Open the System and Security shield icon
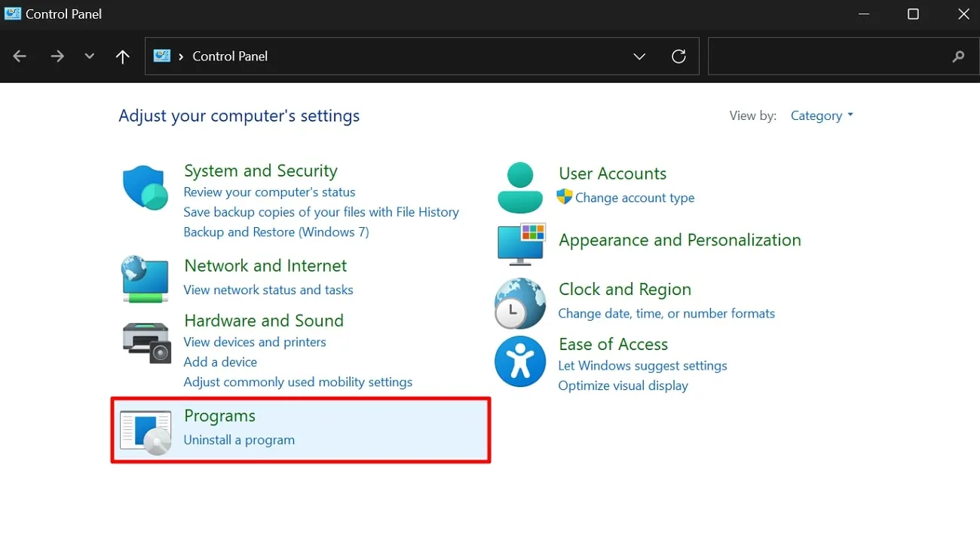This screenshot has height=550, width=980. [145, 187]
